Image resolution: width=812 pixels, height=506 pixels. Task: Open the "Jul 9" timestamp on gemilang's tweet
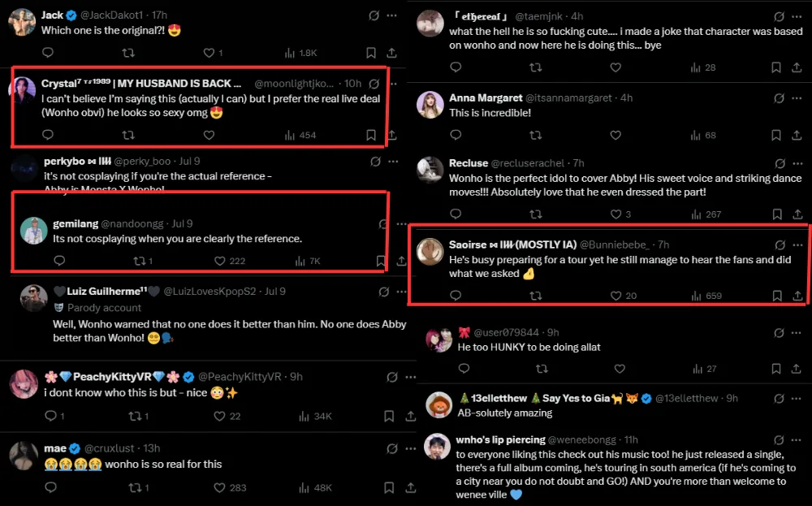tap(182, 223)
